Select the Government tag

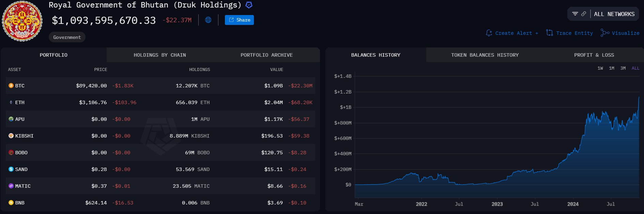67,37
